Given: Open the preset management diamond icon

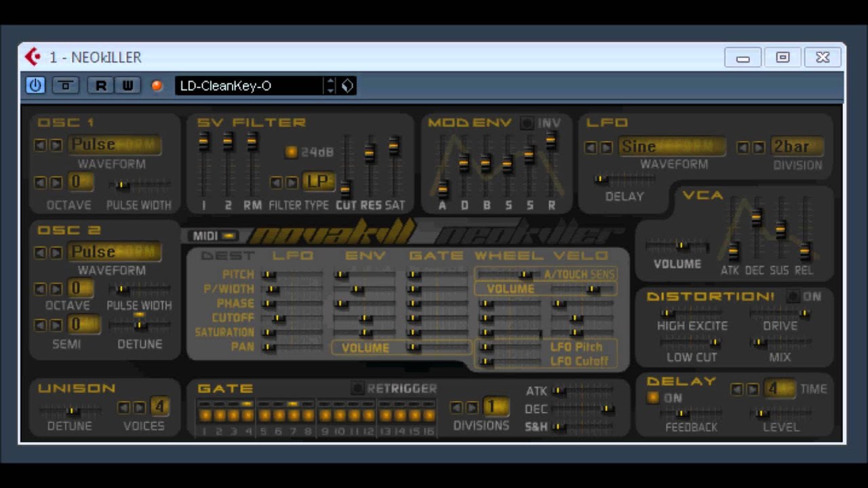Looking at the screenshot, I should click(x=348, y=85).
